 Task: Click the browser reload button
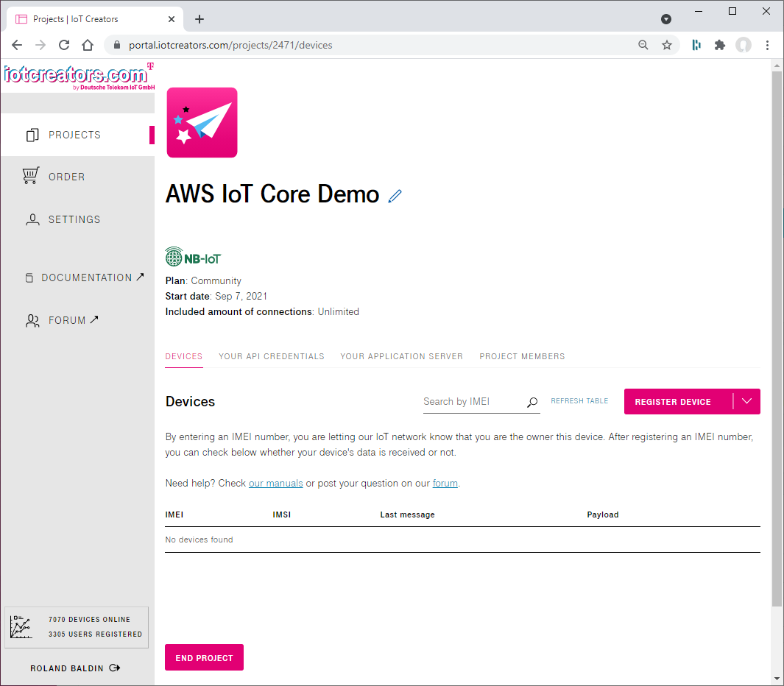(x=64, y=45)
